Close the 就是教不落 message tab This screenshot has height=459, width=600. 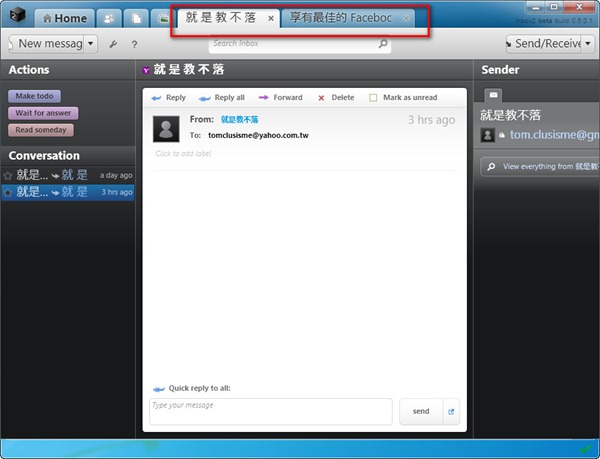coord(271,18)
